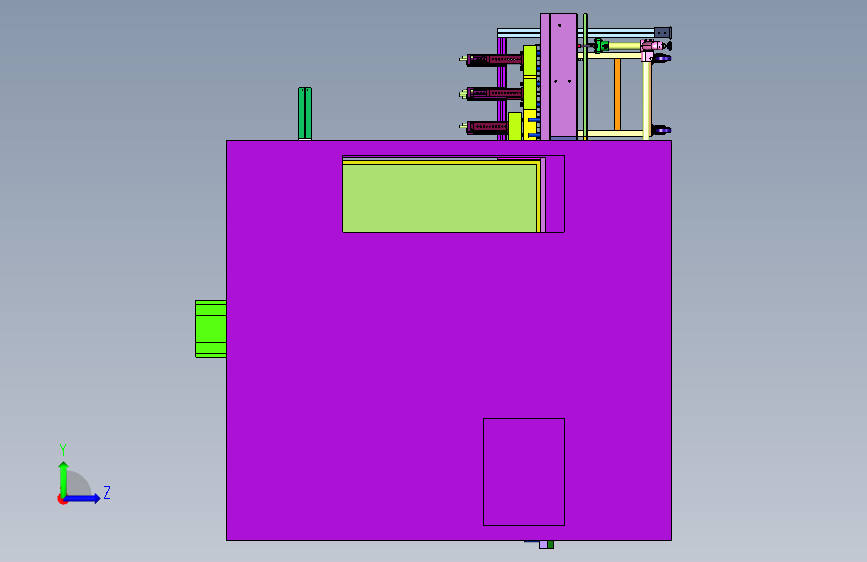Click the red origin ball of the coordinate triad
The image size is (867, 562).
click(62, 499)
